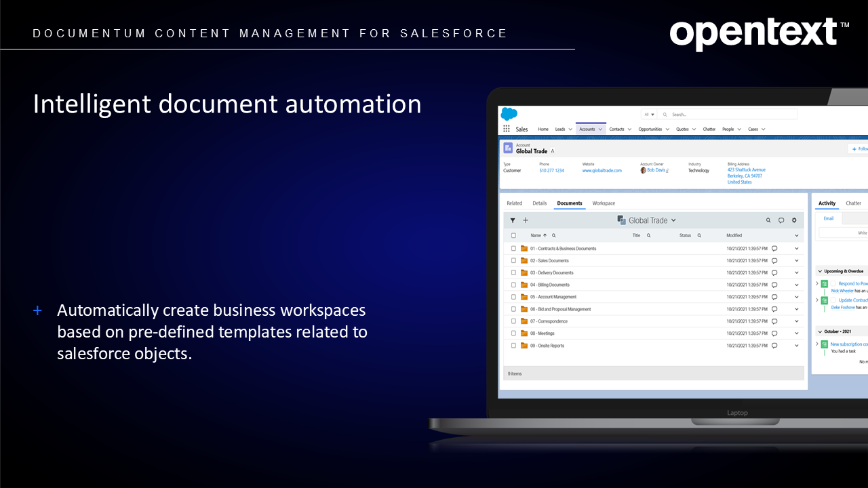
Task: Click the 02 - Sales Documents folder icon
Action: pos(524,261)
